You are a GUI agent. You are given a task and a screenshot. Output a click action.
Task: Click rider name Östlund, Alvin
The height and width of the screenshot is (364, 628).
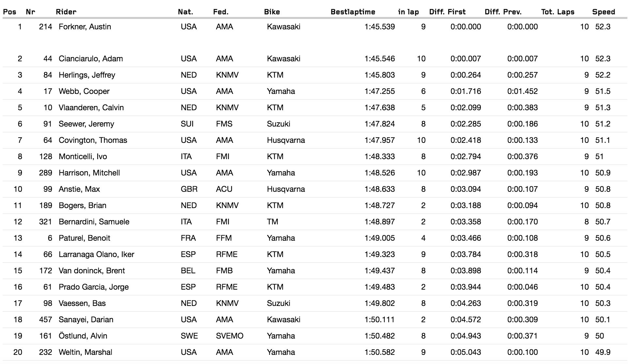click(x=83, y=336)
